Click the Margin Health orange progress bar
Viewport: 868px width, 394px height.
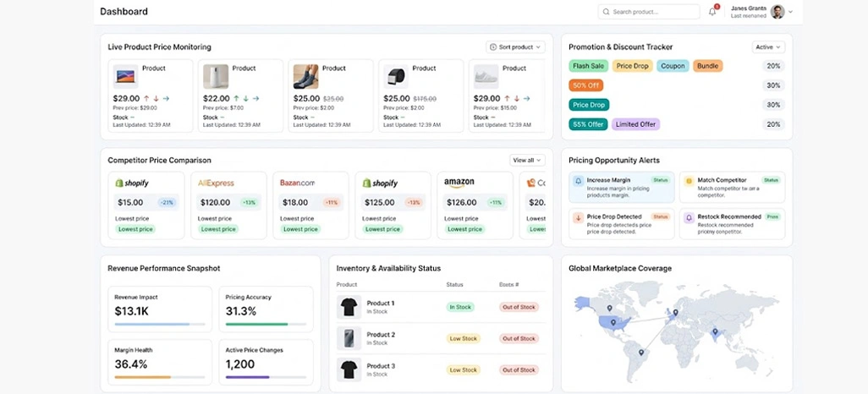coord(159,377)
